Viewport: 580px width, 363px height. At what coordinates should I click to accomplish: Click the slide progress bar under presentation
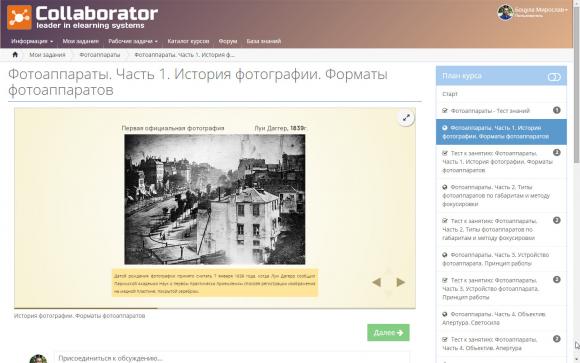215,308
